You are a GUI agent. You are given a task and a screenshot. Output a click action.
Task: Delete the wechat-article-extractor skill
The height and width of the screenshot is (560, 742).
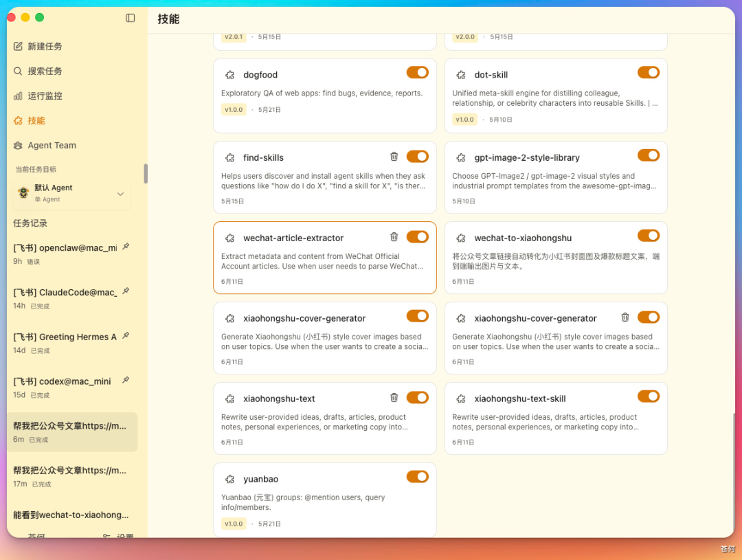click(x=394, y=236)
